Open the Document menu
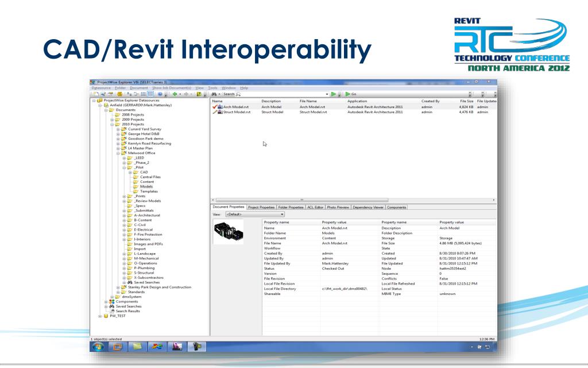The width and height of the screenshot is (588, 368). point(139,88)
